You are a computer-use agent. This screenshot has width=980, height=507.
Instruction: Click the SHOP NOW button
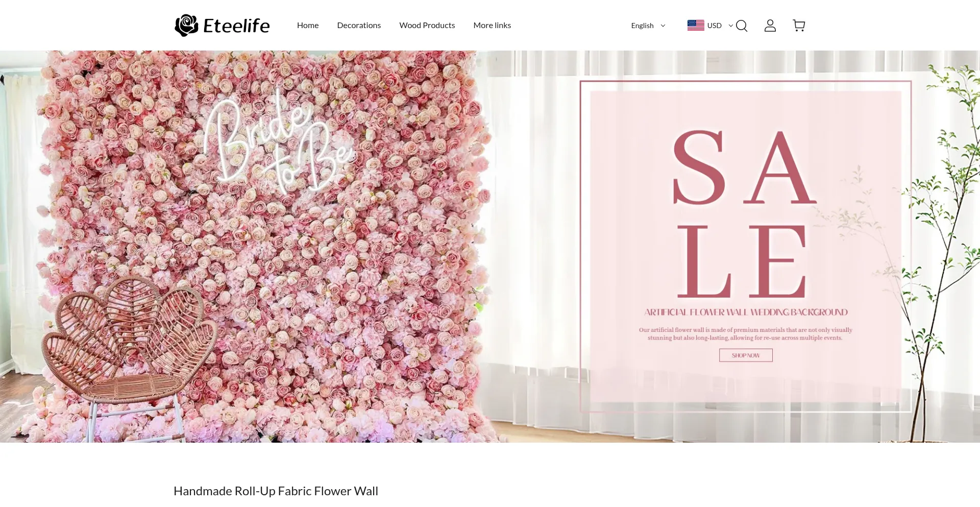pyautogui.click(x=746, y=355)
